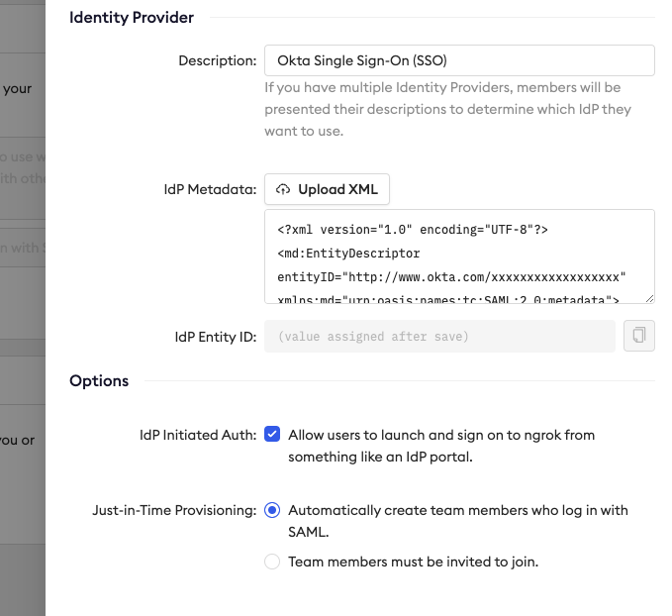
Task: Click the "Allow users to launch" checkbox label
Action: click(441, 446)
